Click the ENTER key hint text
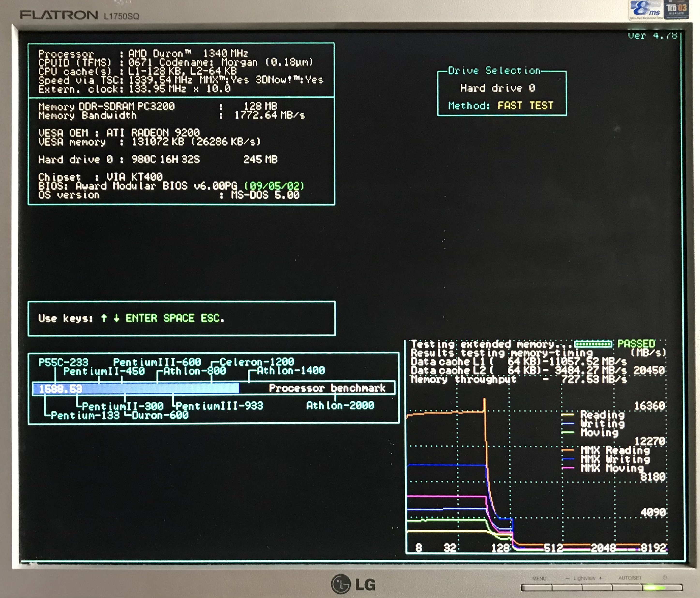The width and height of the screenshot is (700, 598). tap(141, 318)
